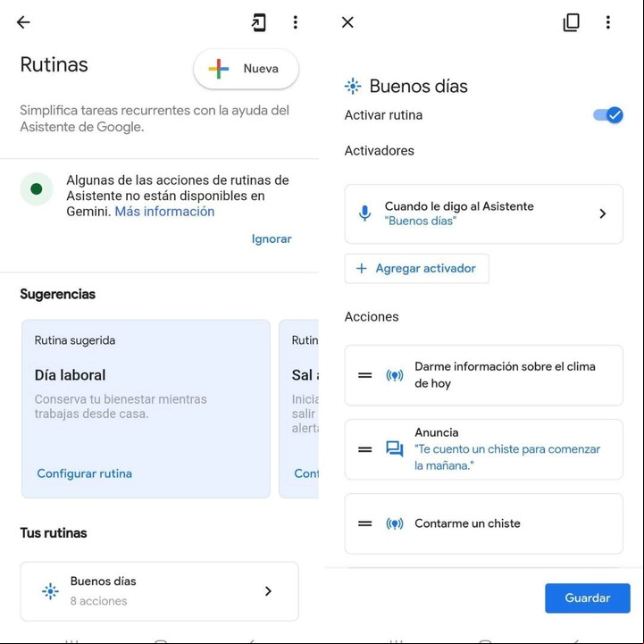Tap the green dot notice icon
The image size is (644, 644).
(37, 189)
